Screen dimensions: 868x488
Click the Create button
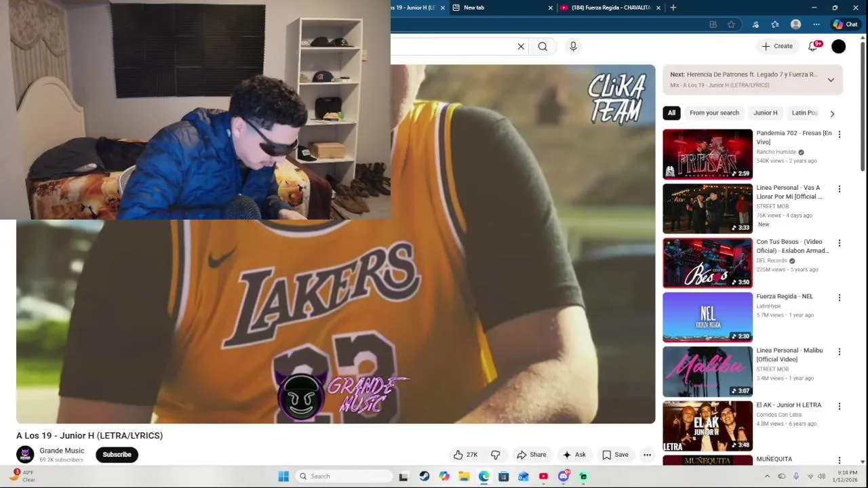tap(777, 46)
